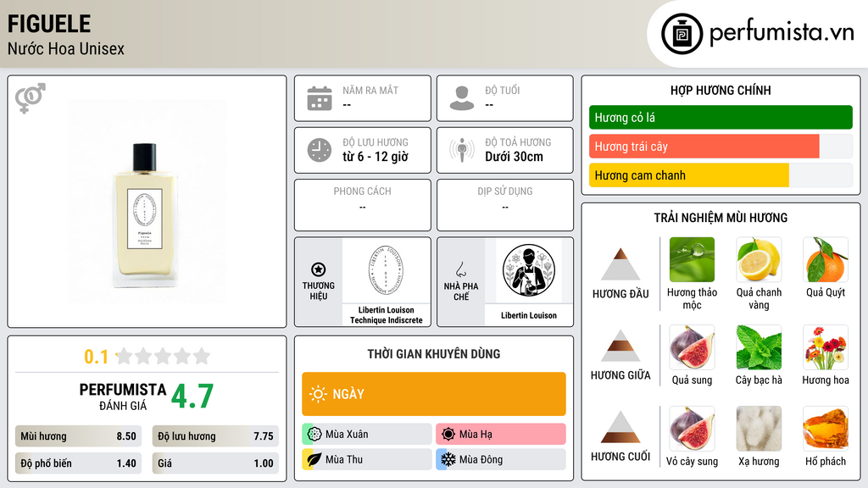Click the Mùa Thu season bar
The width and height of the screenshot is (868, 488).
click(367, 459)
